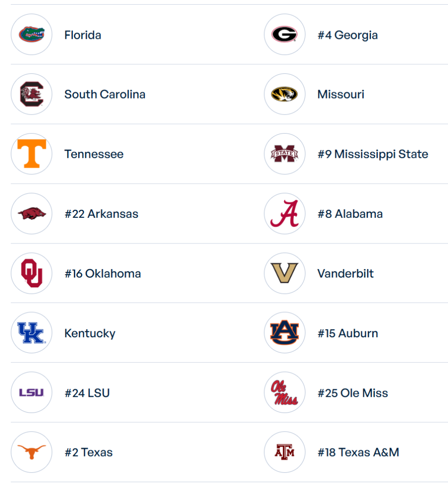Click the Georgia Bulldogs G logo
Viewport: 448px width, 485px height.
point(285,35)
